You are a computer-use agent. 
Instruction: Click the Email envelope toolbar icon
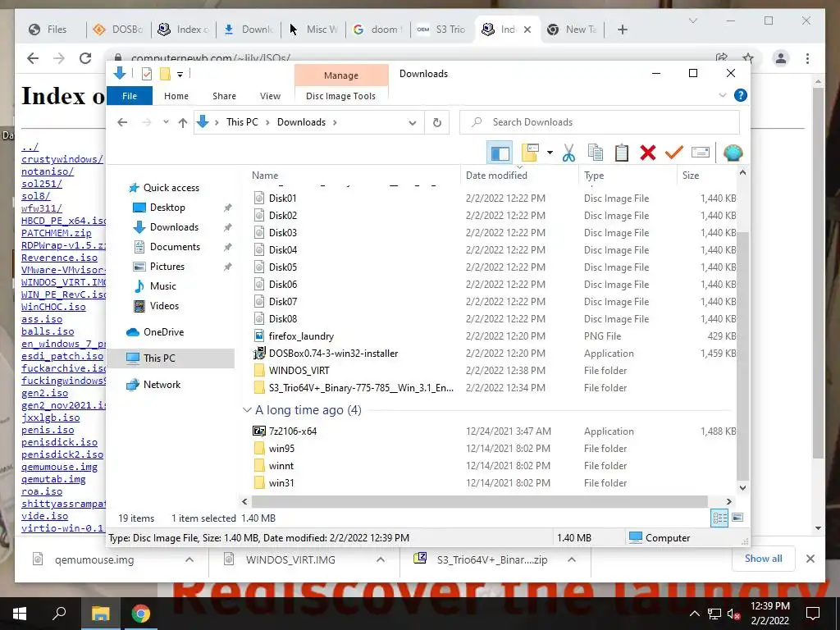coord(701,153)
